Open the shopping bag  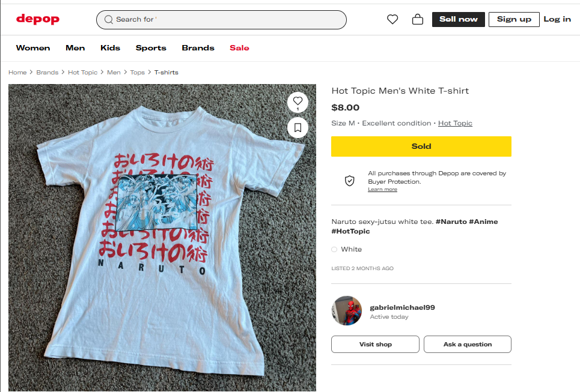coord(417,19)
